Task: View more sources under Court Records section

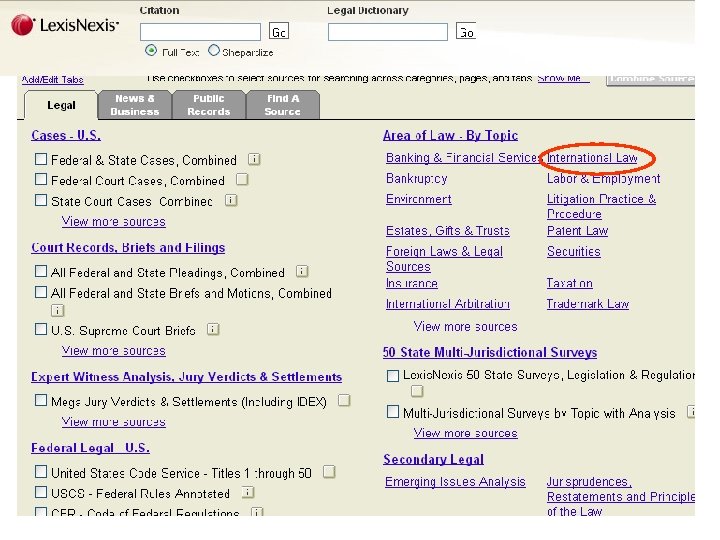Action: click(x=113, y=351)
